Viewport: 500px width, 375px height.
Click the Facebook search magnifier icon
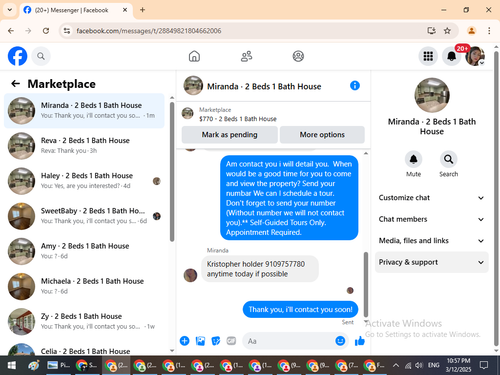(41, 56)
